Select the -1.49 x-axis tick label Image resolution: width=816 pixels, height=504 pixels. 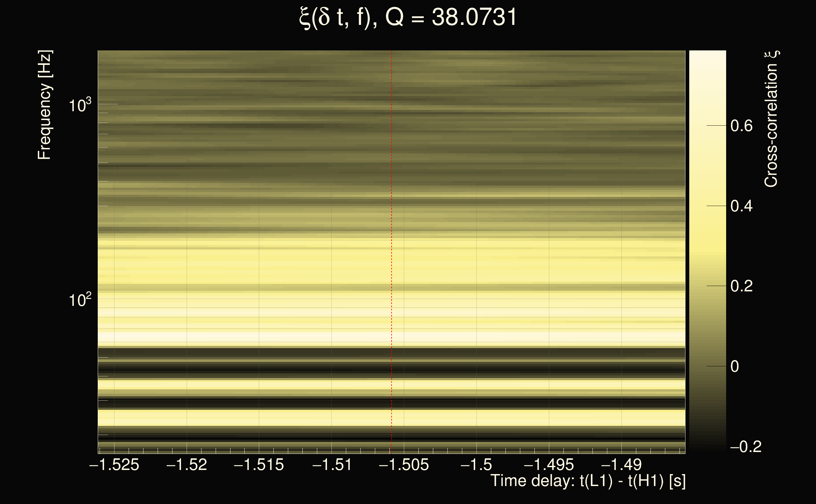[621, 465]
